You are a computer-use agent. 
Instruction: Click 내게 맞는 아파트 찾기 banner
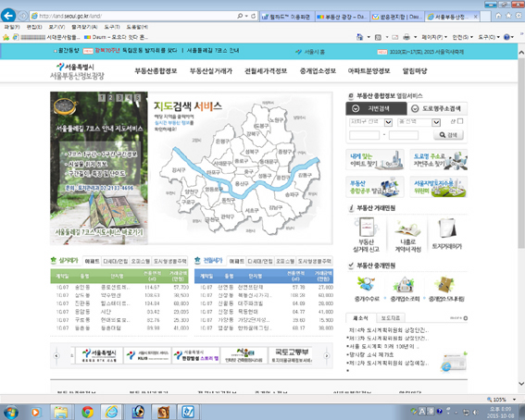(375, 160)
